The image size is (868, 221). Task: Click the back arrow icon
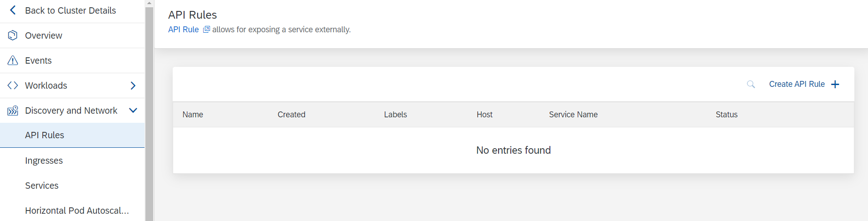pos(13,10)
